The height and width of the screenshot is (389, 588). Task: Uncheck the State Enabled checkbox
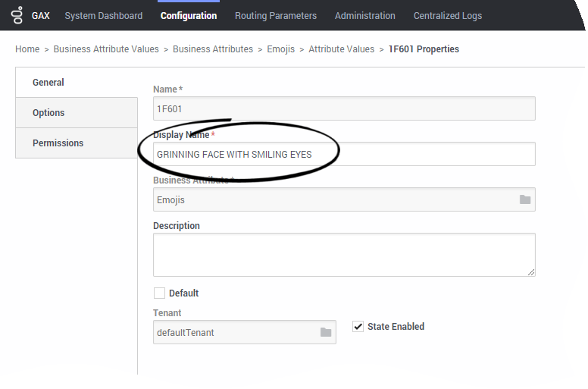pyautogui.click(x=358, y=327)
